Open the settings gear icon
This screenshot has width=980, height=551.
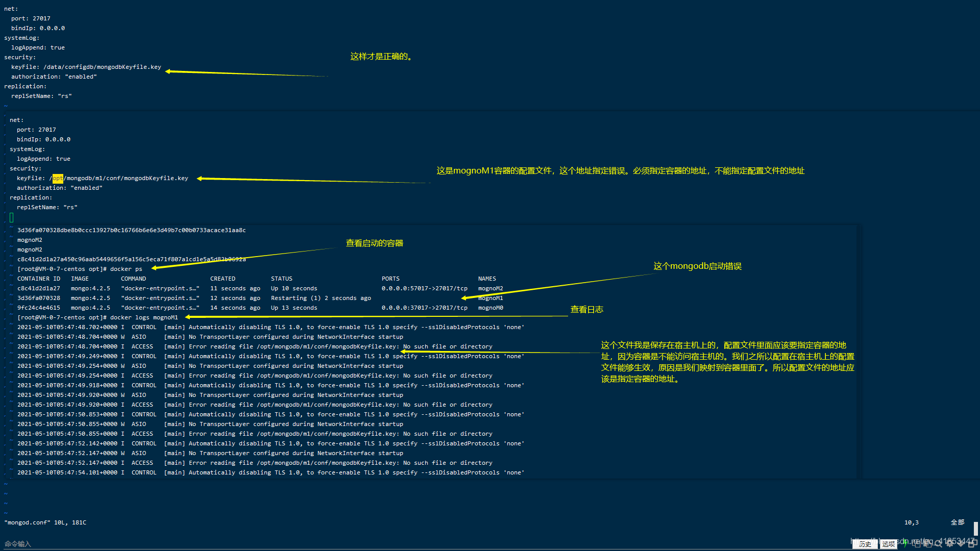(950, 544)
